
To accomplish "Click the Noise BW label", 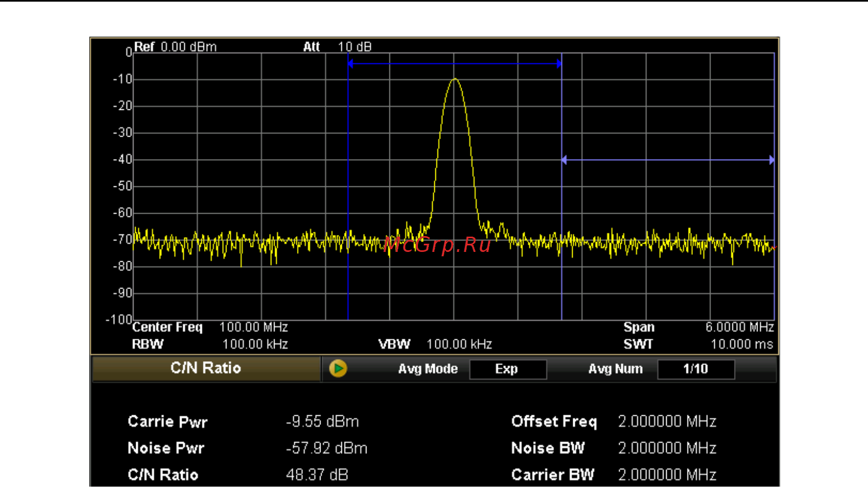I will pos(548,448).
